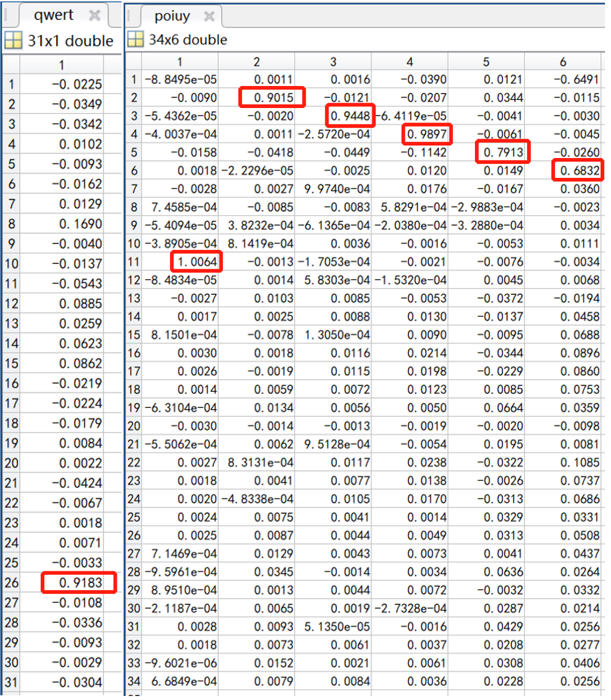Select column header 4 in poiuy table
Image resolution: width=611 pixels, height=700 pixels.
tap(410, 61)
